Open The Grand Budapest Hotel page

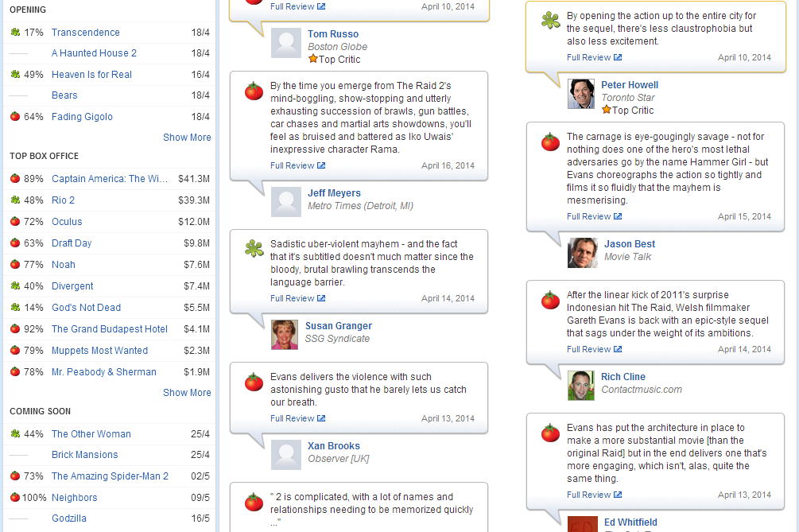(x=110, y=329)
